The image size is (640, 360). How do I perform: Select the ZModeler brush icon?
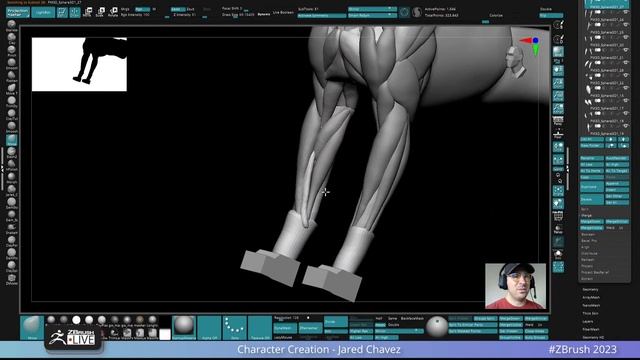[11, 278]
